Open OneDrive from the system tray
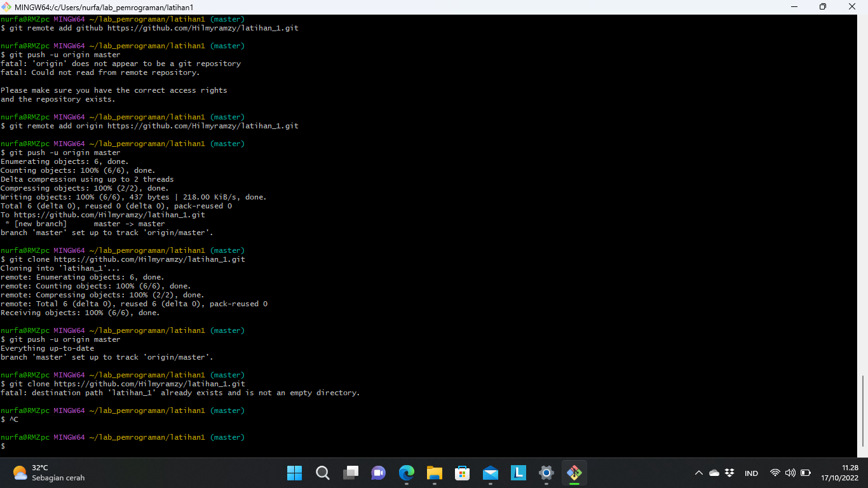The image size is (868, 488). tap(714, 473)
